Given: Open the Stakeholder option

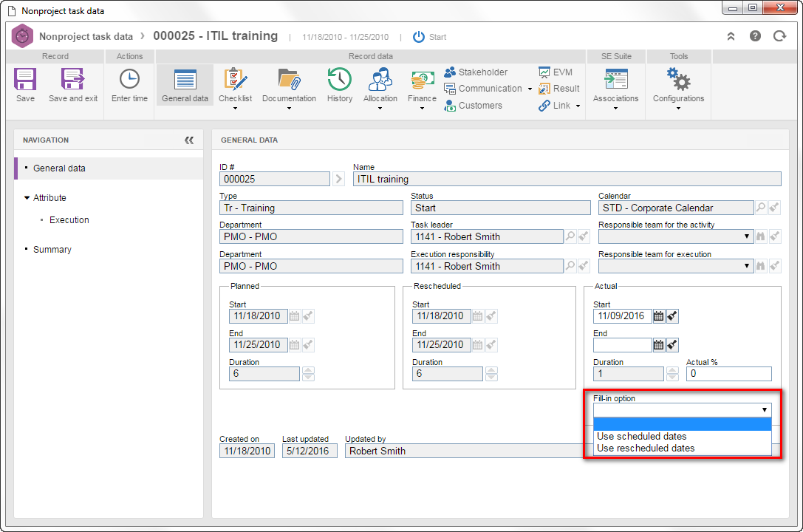Looking at the screenshot, I should pyautogui.click(x=476, y=72).
